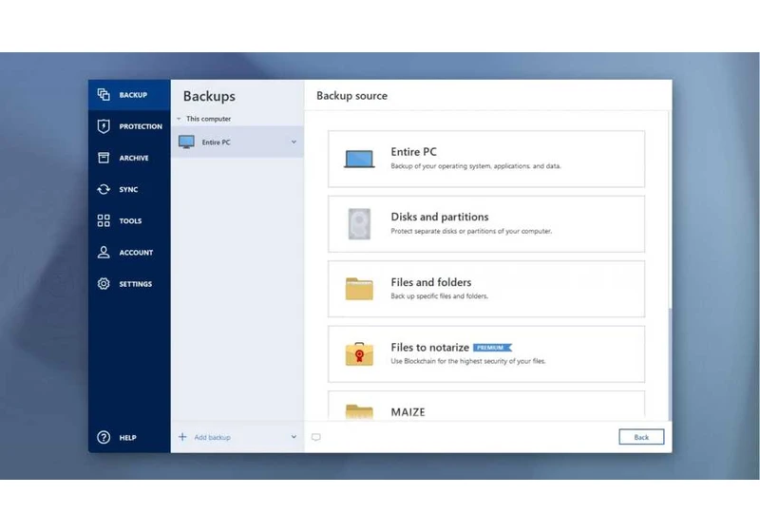Click the Backup source heading
Viewport: 760px width, 532px height.
click(x=351, y=96)
